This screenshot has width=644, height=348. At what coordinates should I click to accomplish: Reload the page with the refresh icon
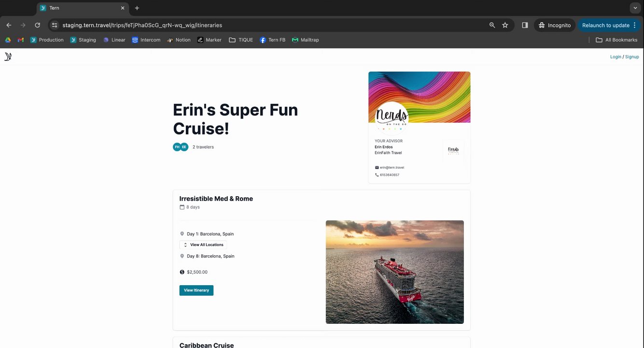click(x=37, y=25)
